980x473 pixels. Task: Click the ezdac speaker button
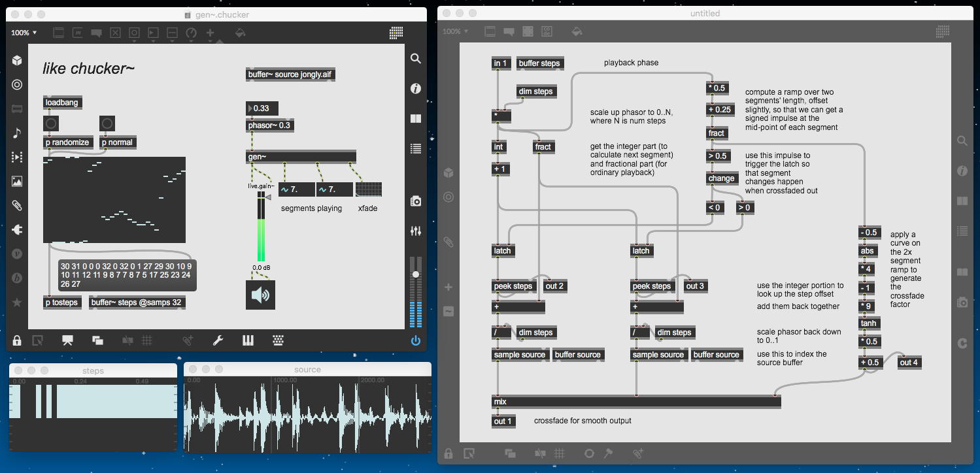click(260, 295)
